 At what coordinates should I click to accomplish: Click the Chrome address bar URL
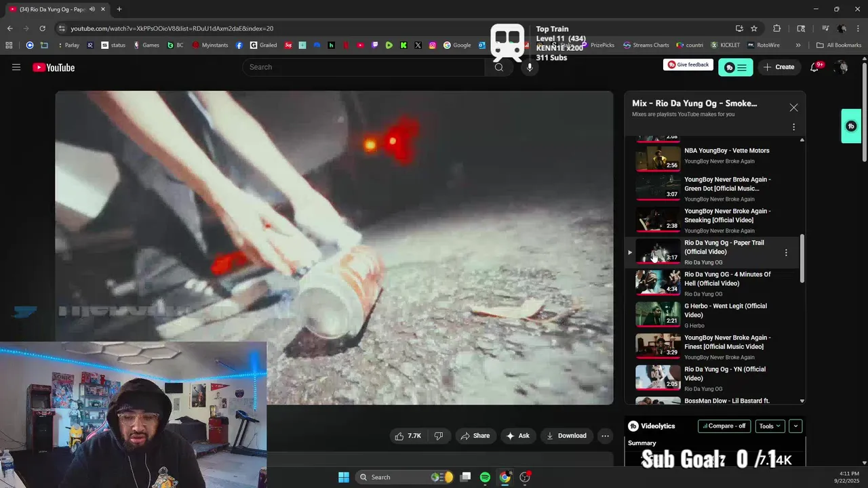(172, 28)
